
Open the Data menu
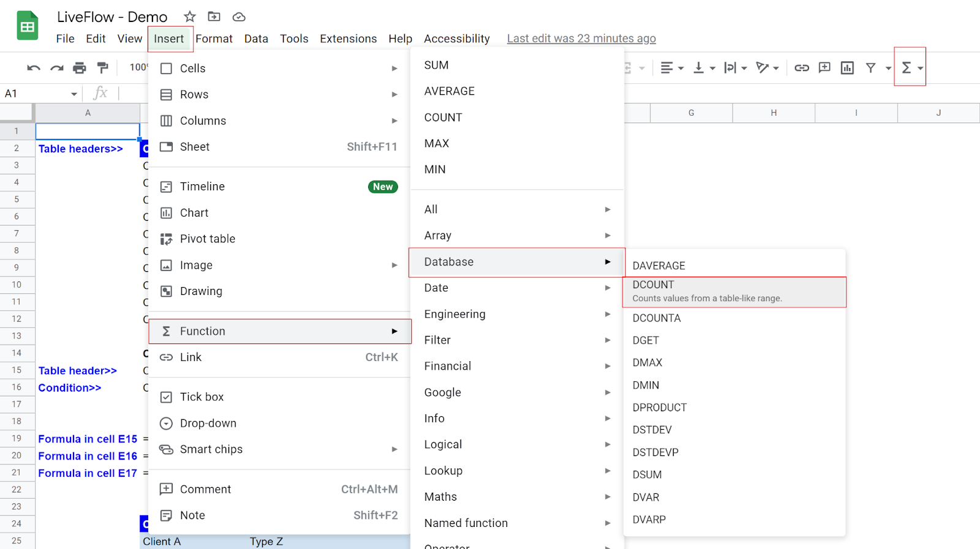coord(256,39)
